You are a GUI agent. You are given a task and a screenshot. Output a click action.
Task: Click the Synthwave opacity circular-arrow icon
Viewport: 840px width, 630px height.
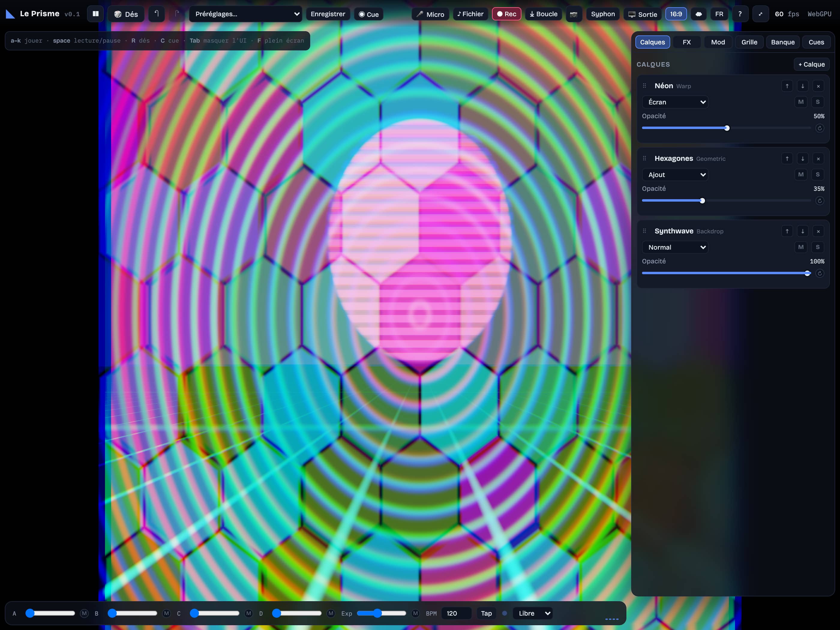[x=820, y=273]
